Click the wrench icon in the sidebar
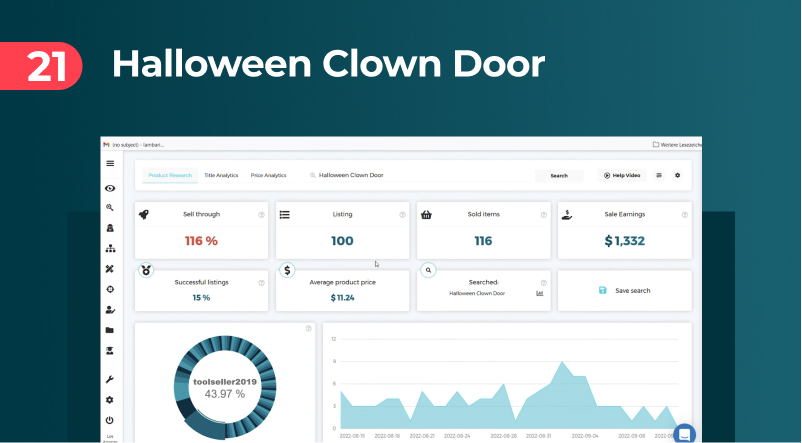 (x=109, y=379)
